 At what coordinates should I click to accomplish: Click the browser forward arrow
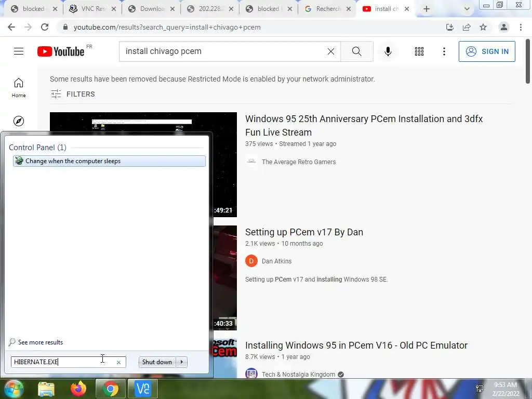click(x=28, y=27)
